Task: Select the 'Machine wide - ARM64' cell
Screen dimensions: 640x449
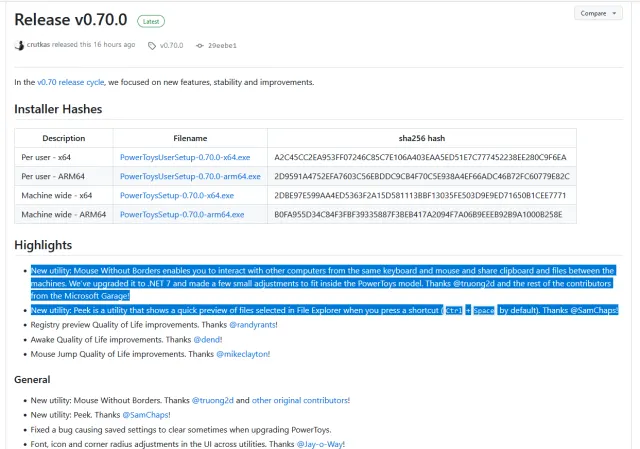Action: (x=64, y=214)
